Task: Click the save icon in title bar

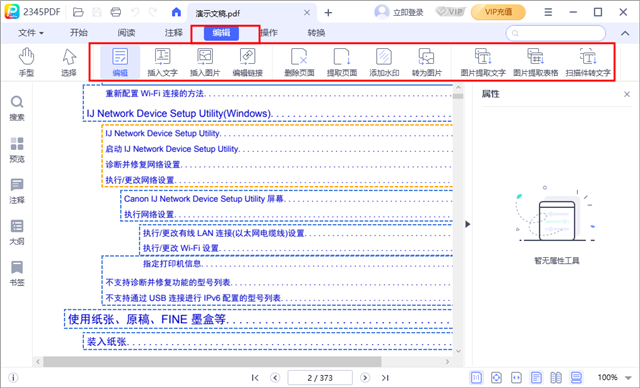Action: (97, 12)
